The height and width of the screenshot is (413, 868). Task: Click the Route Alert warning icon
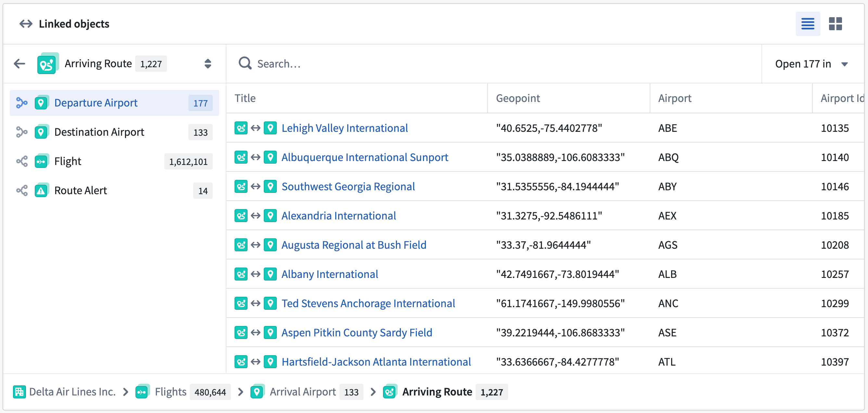click(41, 191)
